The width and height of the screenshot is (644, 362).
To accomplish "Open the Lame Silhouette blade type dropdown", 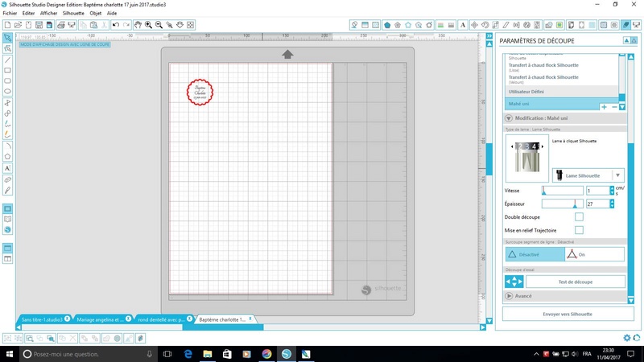I will point(588,175).
